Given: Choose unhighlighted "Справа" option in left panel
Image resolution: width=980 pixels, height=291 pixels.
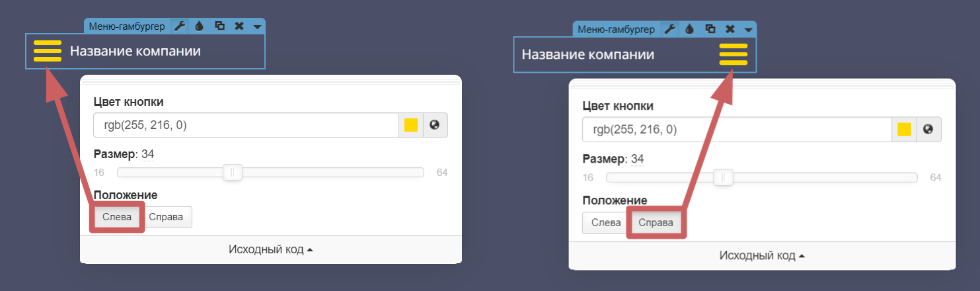Looking at the screenshot, I should pos(166,217).
